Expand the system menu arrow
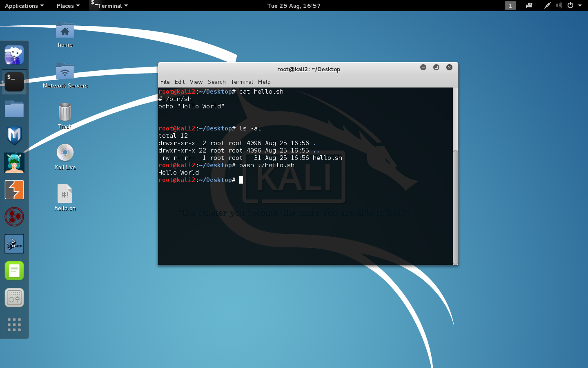The height and width of the screenshot is (368, 588). pos(580,6)
